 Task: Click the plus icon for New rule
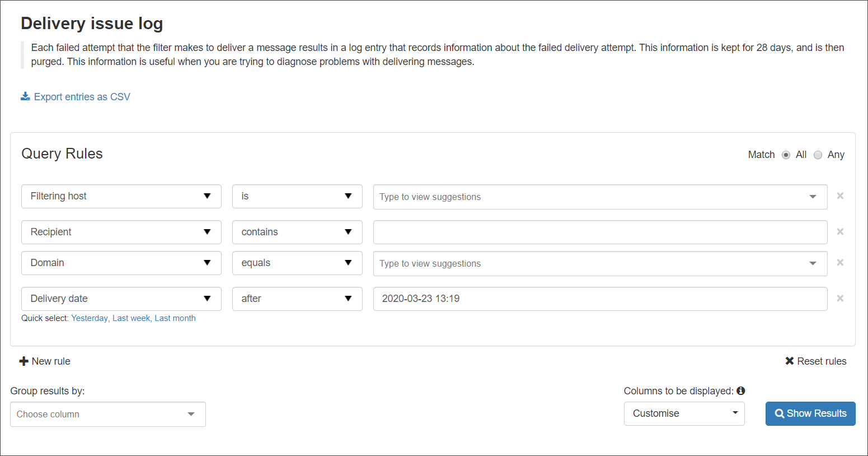point(24,361)
